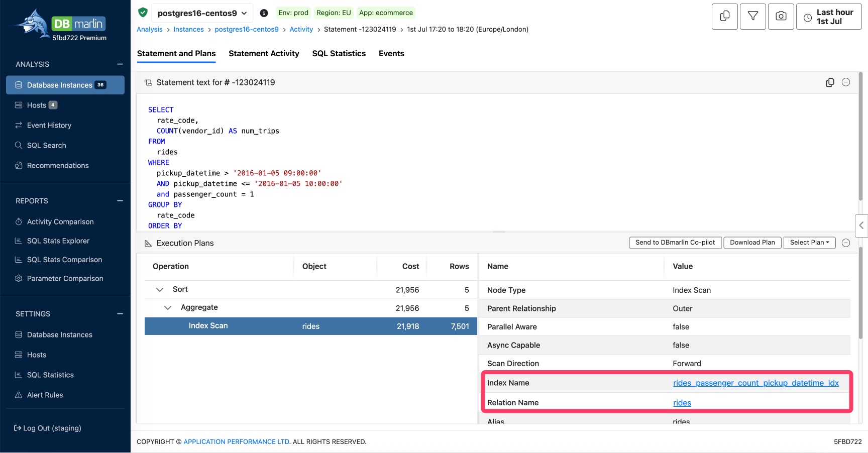Screen dimensions: 868x453
Task: Collapse the ANALYSIS sidebar section
Action: tap(120, 64)
